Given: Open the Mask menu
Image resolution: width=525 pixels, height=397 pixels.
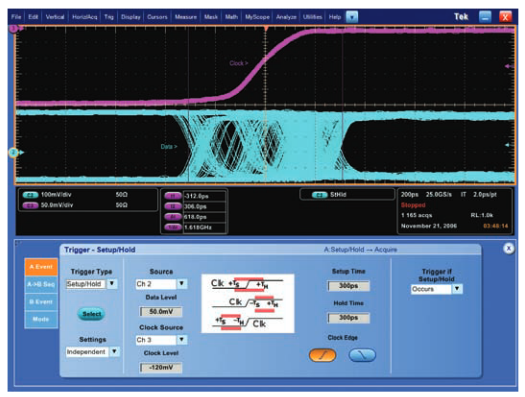Looking at the screenshot, I should pos(211,17).
